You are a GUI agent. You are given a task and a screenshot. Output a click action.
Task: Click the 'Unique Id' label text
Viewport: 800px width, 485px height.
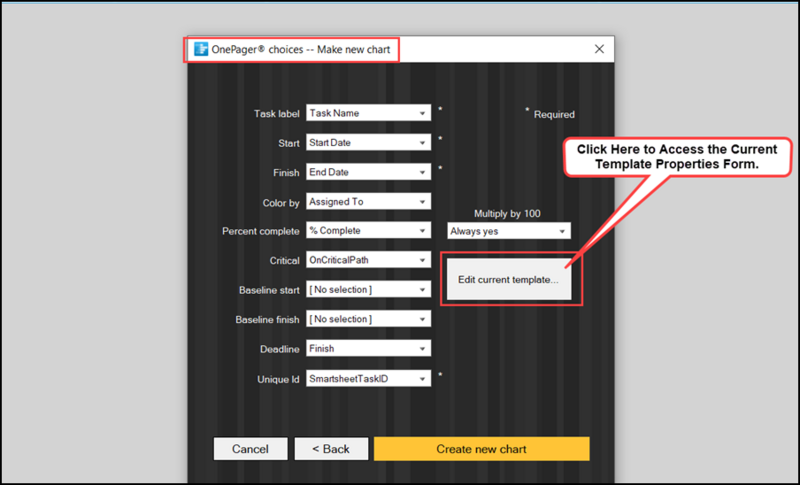tap(278, 379)
